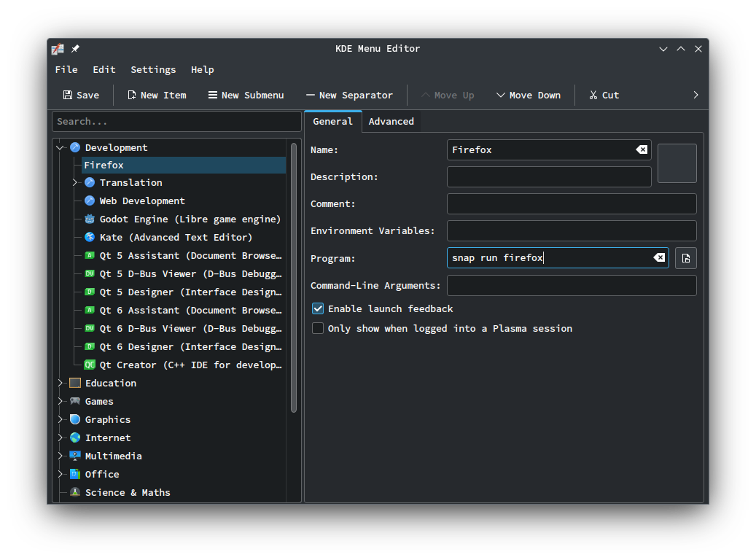Disable the Enable launch feedback checkbox

(x=318, y=308)
